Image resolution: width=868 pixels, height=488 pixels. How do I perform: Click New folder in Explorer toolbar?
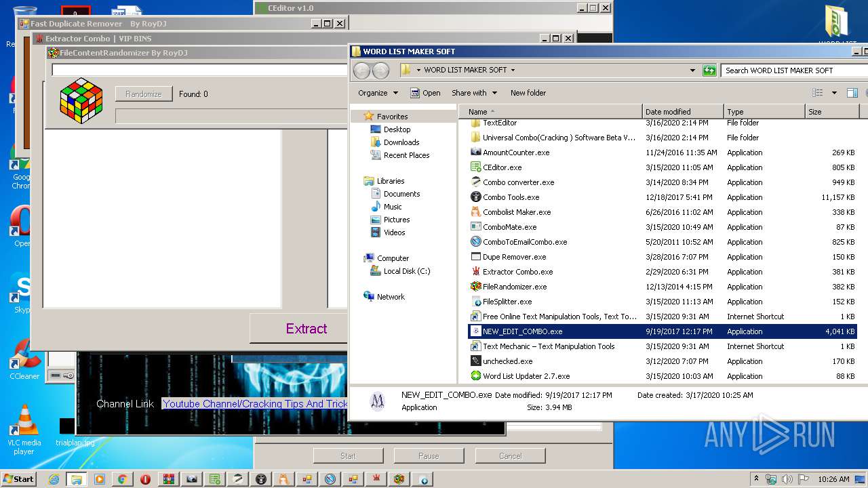[x=528, y=93]
